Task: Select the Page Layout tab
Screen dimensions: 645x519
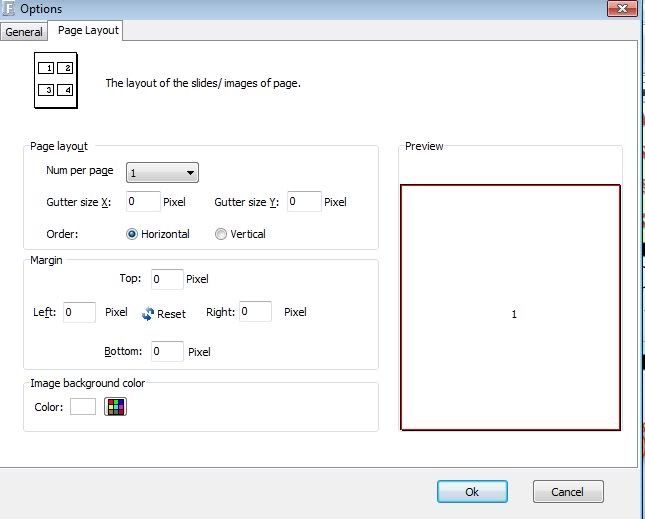Action: tap(88, 30)
